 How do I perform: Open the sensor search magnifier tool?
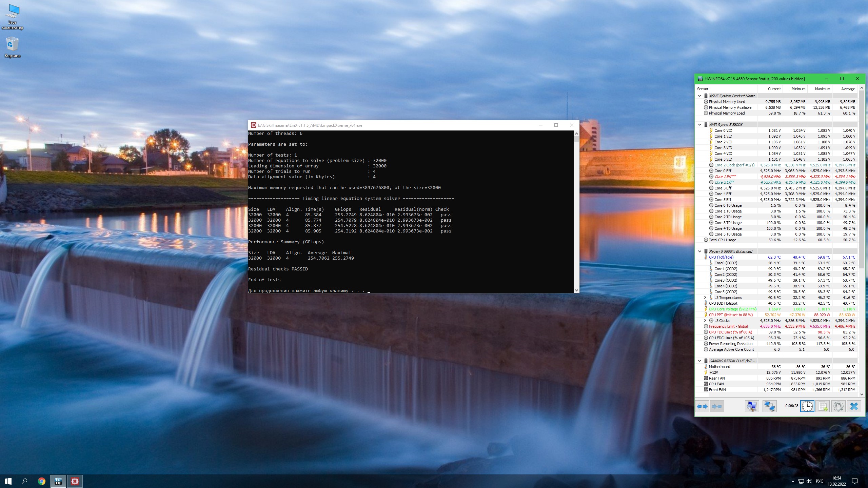[752, 406]
